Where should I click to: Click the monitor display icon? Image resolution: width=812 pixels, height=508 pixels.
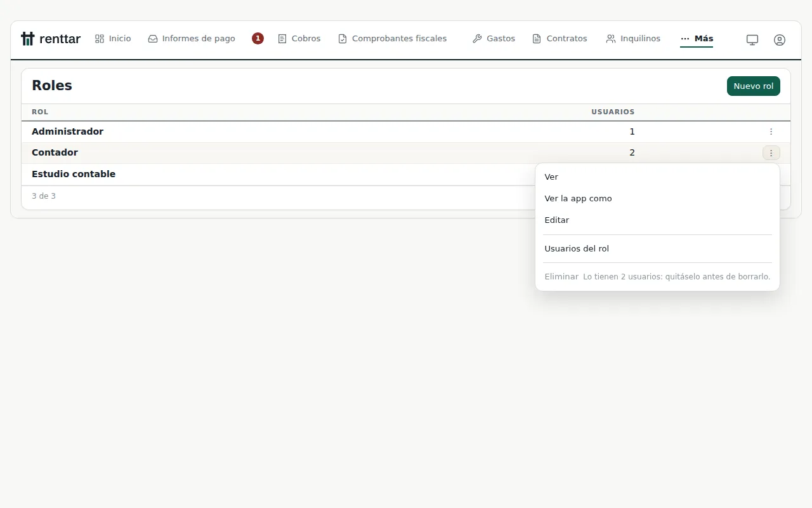pos(752,39)
